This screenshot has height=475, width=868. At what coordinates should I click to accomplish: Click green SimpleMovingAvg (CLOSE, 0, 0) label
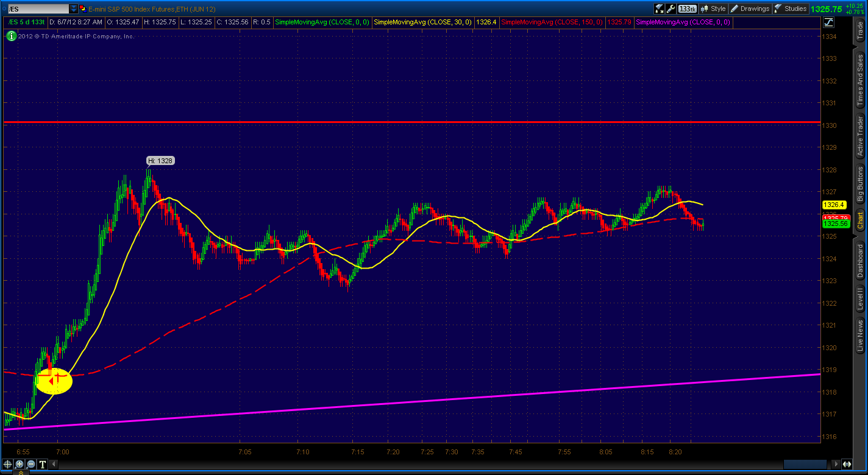coord(322,22)
